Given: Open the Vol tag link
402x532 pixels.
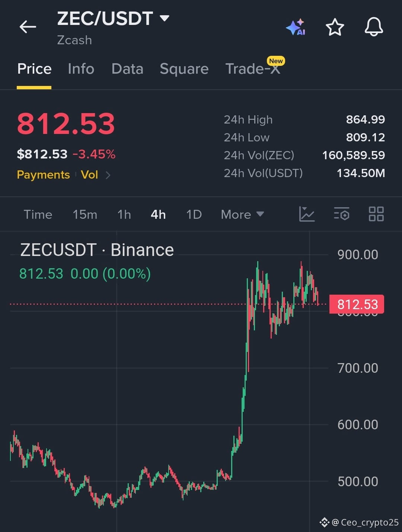Looking at the screenshot, I should click(x=89, y=175).
